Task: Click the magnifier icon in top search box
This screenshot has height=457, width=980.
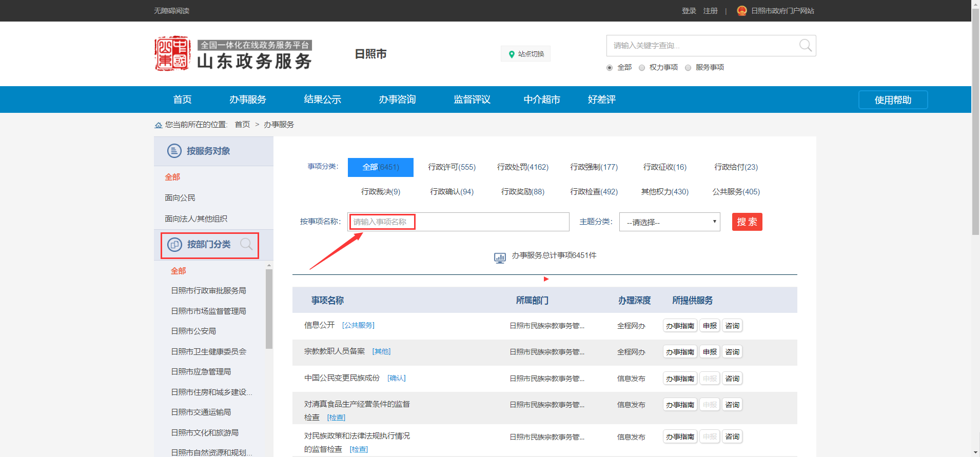Action: click(805, 46)
